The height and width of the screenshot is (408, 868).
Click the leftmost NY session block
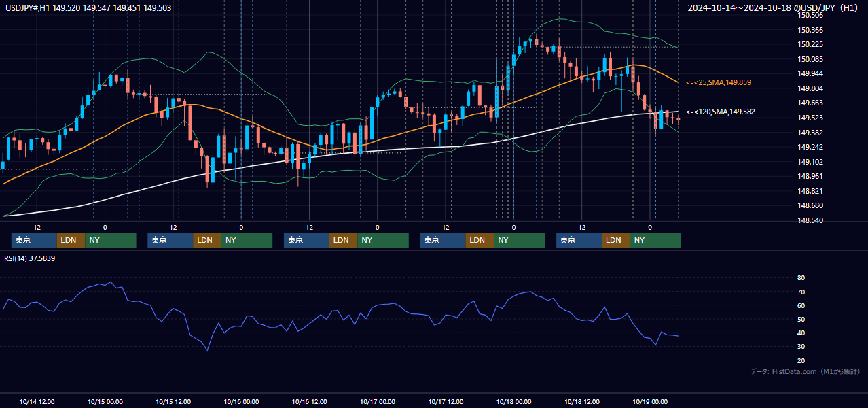click(x=111, y=240)
